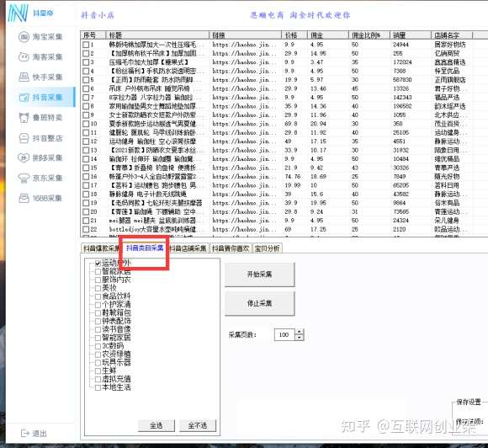Tick the checkbox for table row 5
488x448 pixels.
(x=86, y=80)
